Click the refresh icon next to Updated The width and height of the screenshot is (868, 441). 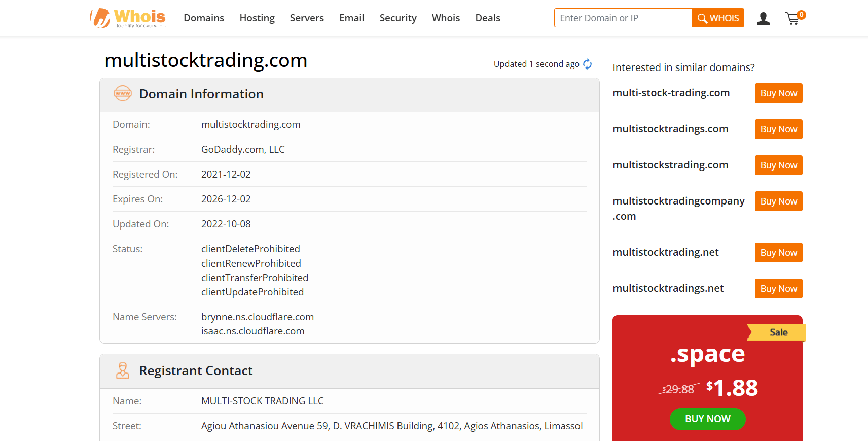tap(587, 64)
